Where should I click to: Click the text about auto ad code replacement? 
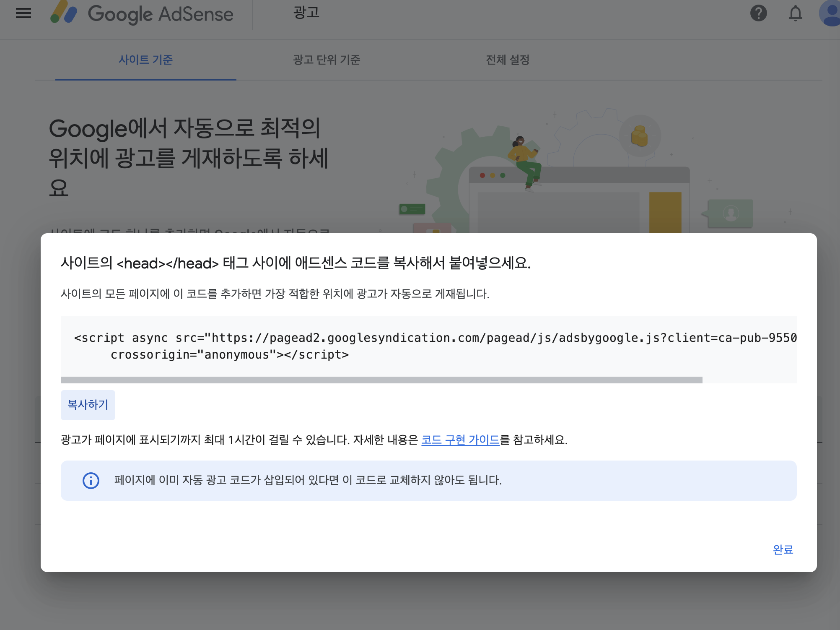pos(308,480)
